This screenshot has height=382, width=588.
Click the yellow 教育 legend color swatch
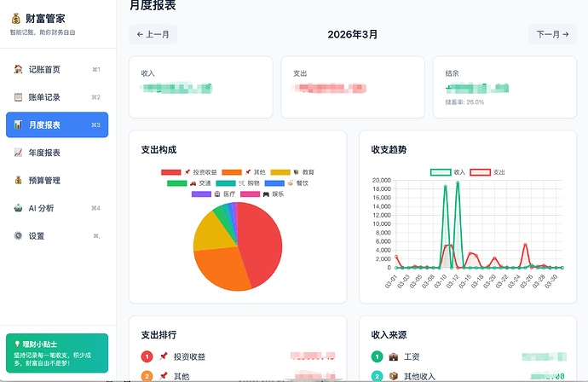(x=280, y=172)
